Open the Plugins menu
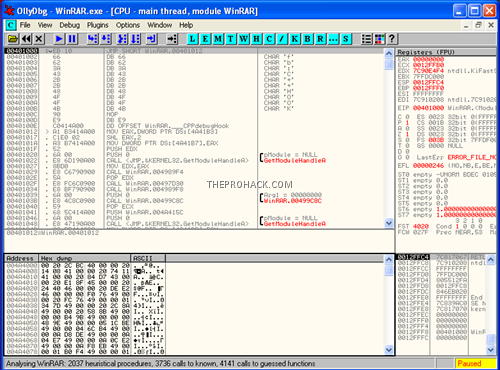Viewport: 500px width, 370px height. [98, 25]
